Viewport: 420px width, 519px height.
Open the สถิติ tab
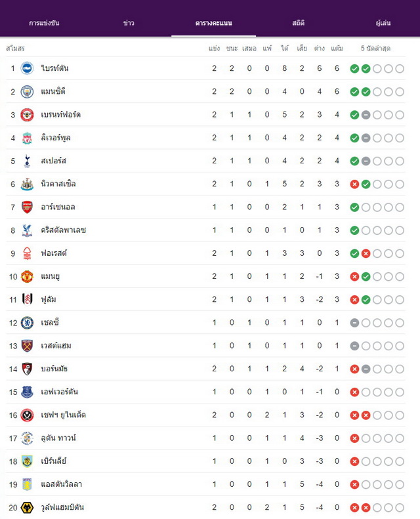coord(298,23)
